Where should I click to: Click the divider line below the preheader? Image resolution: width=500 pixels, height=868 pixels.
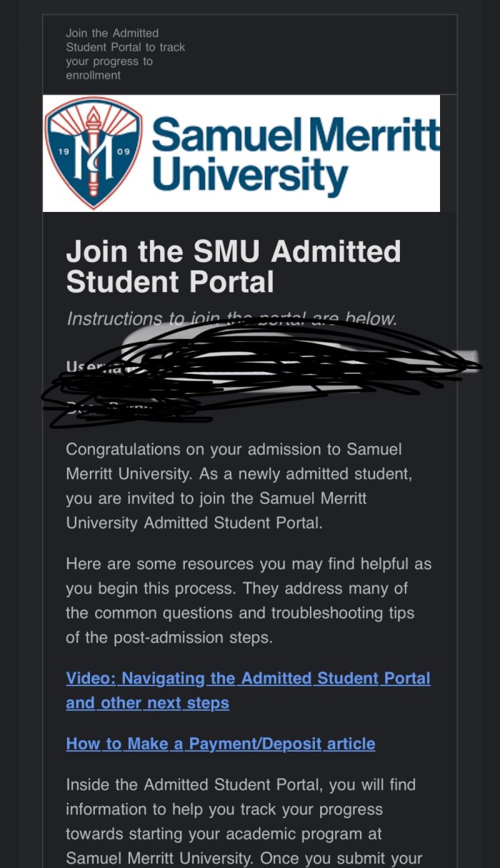[x=249, y=94]
